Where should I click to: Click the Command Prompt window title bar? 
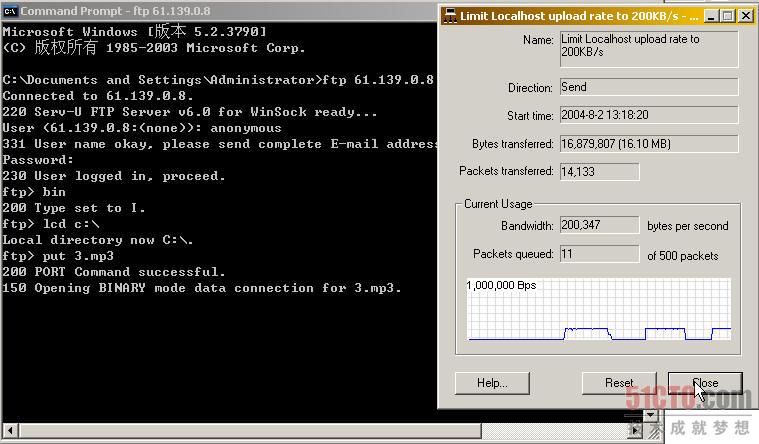coord(219,11)
